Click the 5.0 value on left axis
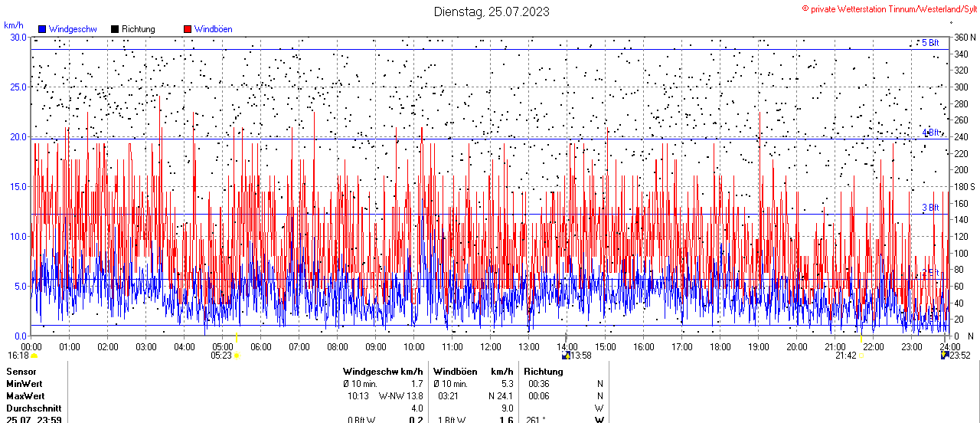This screenshot has height=423, width=980. point(20,287)
